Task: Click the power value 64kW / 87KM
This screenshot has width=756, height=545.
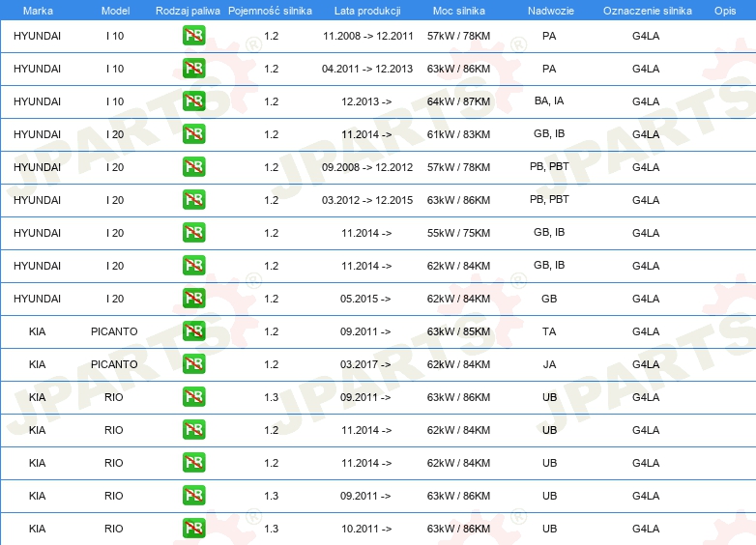Action: tap(458, 101)
